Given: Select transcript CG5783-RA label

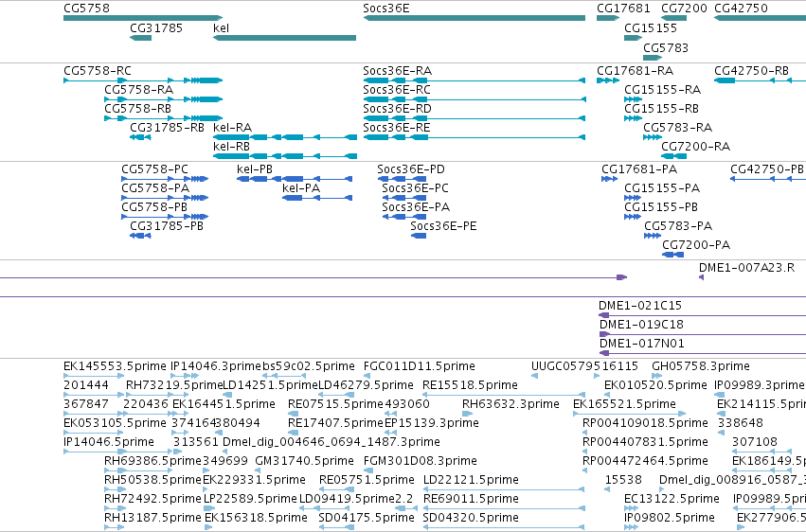Looking at the screenshot, I should [677, 128].
